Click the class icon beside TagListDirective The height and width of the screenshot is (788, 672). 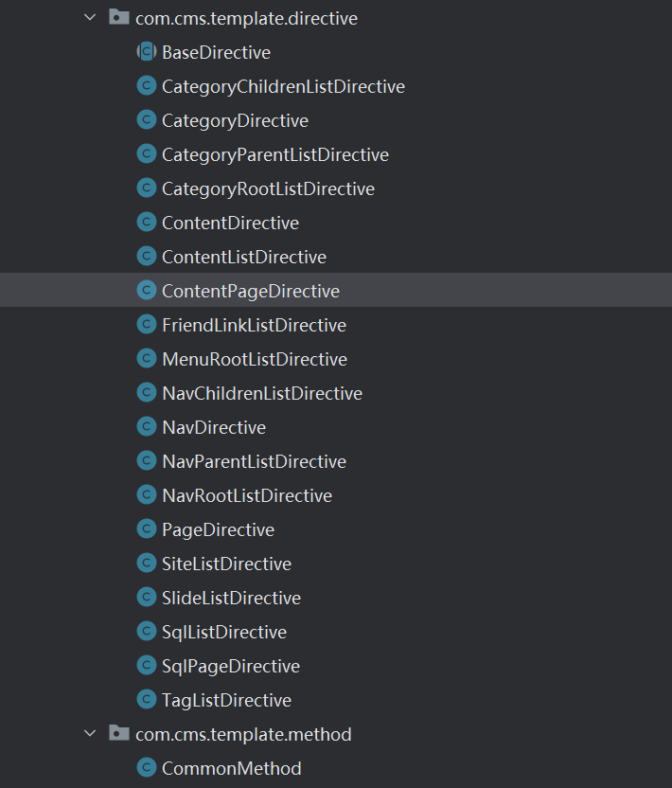tap(147, 699)
